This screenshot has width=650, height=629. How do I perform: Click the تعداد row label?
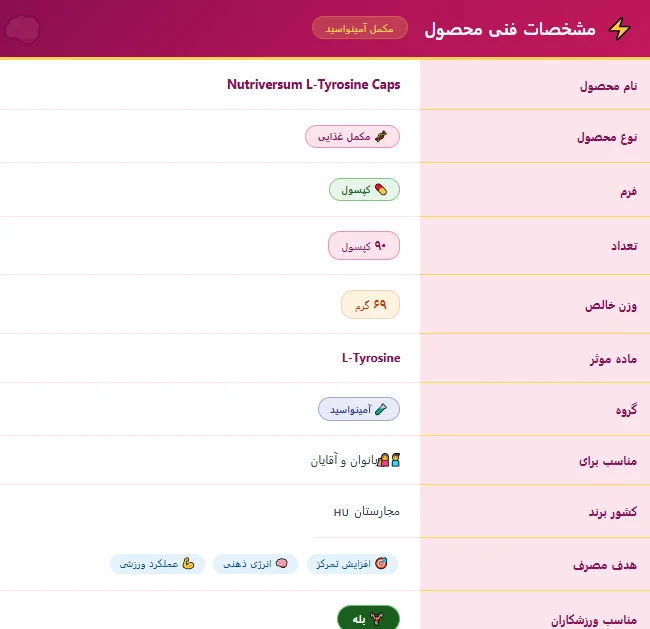[624, 246]
